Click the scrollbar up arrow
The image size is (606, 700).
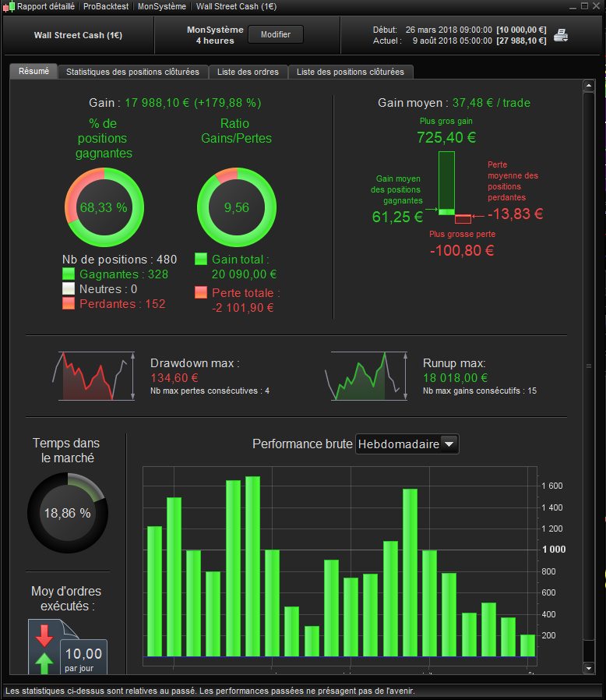[x=589, y=85]
